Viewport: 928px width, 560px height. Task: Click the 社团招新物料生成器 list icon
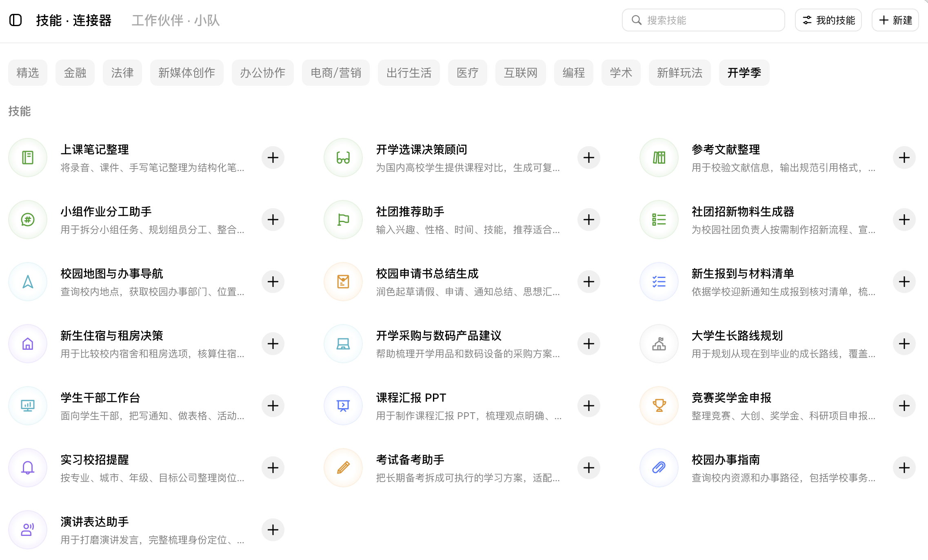(659, 220)
